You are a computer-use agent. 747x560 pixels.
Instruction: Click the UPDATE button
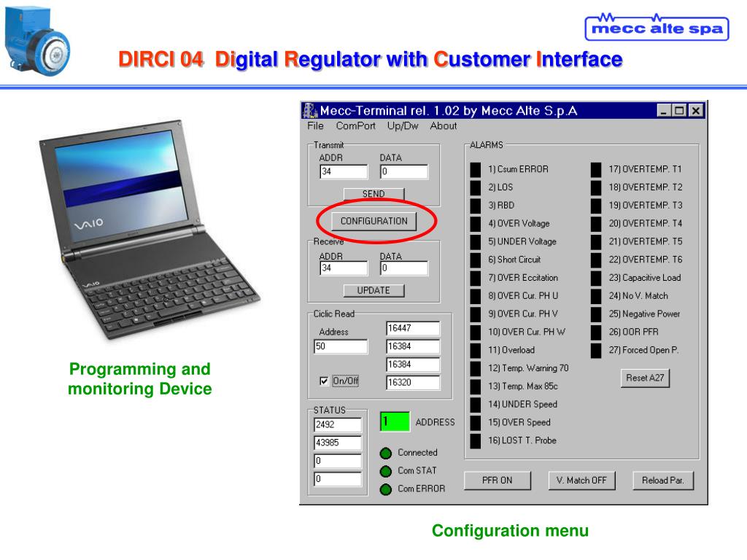click(373, 290)
